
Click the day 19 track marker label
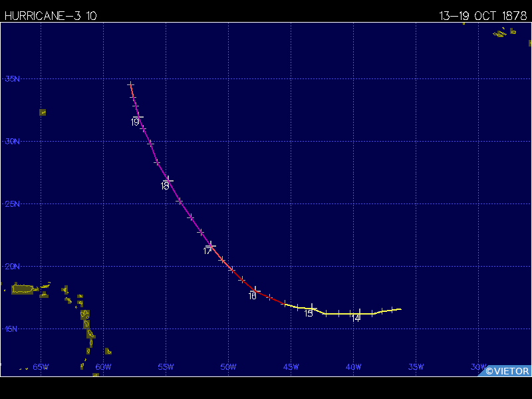pos(135,122)
